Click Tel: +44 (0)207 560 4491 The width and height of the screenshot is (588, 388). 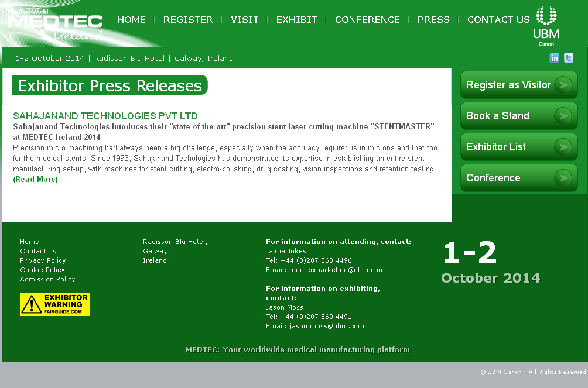click(x=309, y=317)
